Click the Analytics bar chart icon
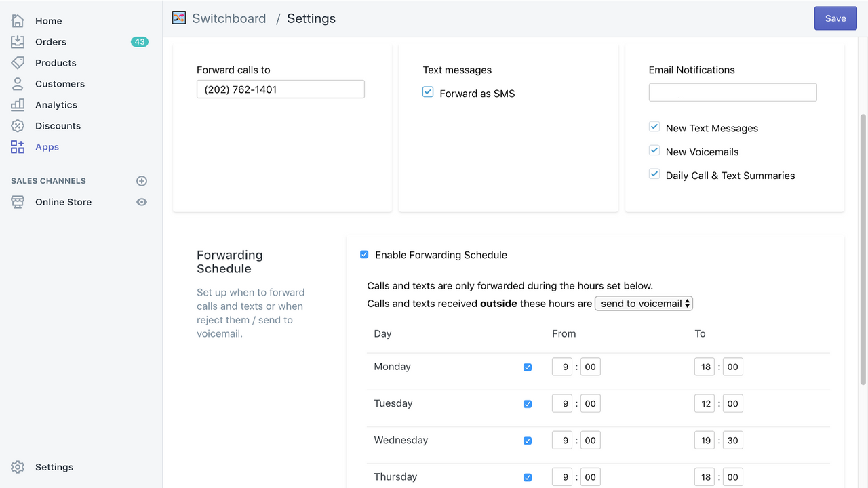The image size is (868, 488). click(18, 105)
